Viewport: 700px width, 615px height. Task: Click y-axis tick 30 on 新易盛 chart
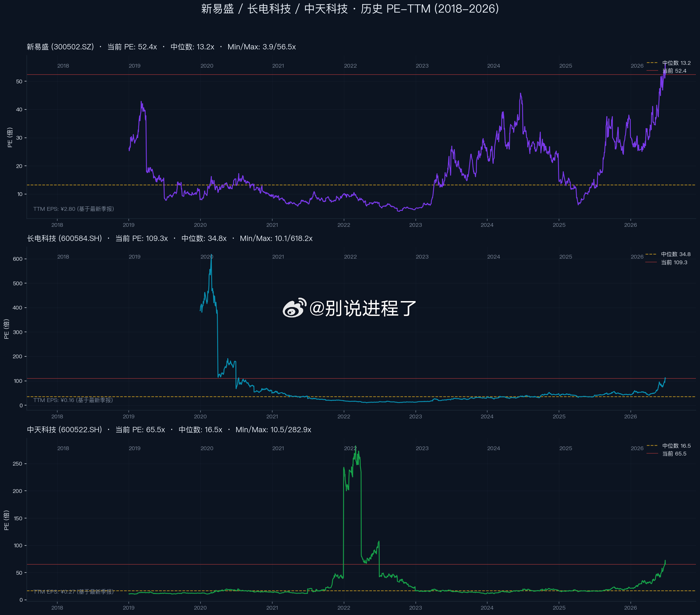(x=19, y=138)
